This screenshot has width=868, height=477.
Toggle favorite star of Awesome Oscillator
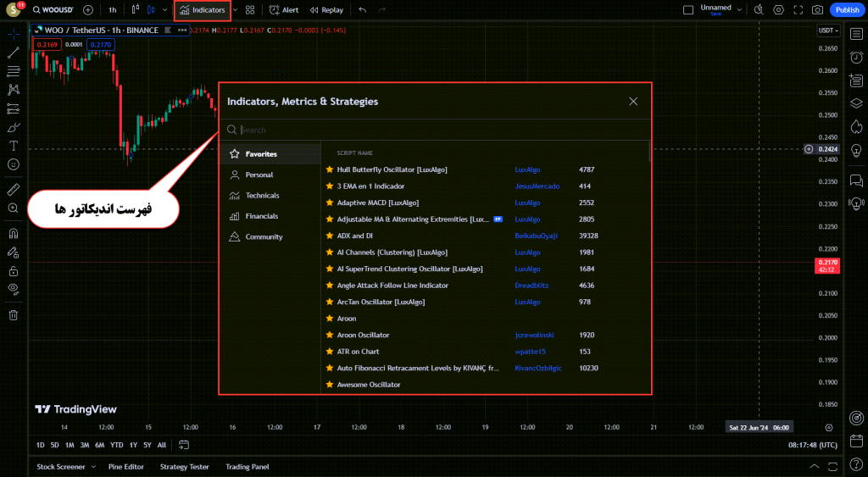click(330, 385)
